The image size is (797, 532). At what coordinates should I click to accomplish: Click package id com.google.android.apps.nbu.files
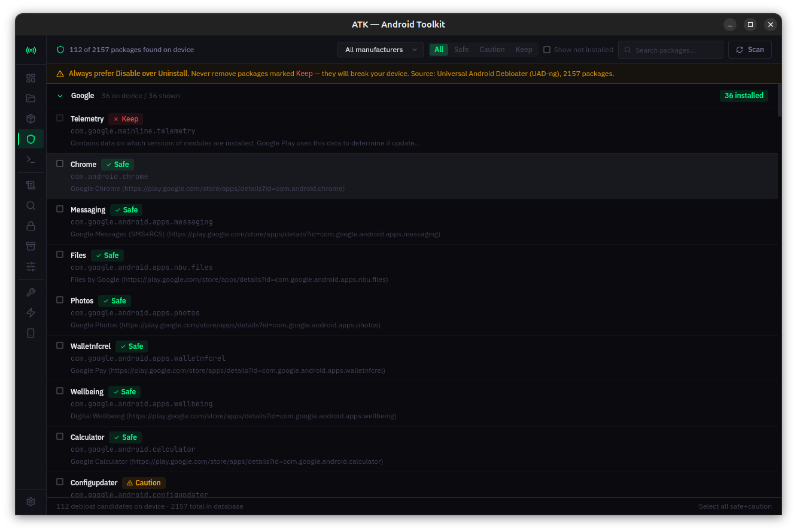click(x=142, y=267)
